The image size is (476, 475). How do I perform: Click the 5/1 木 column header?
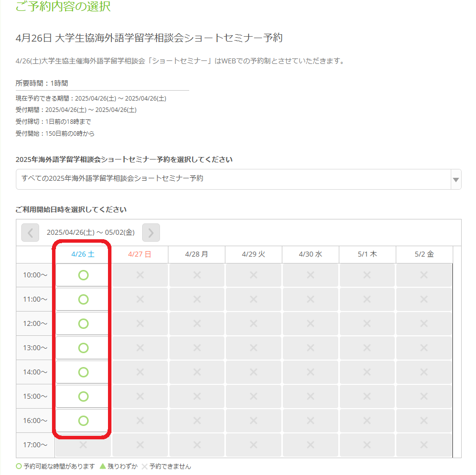coord(368,255)
